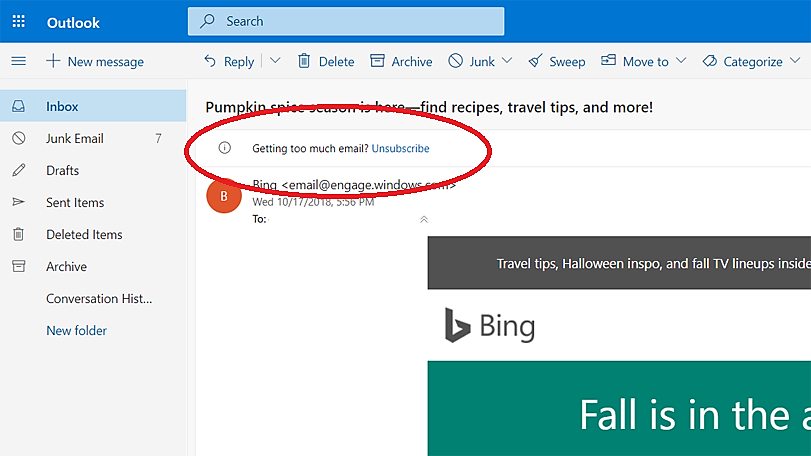Click the Delete trash can icon
Screen dimensions: 811x456
click(304, 61)
